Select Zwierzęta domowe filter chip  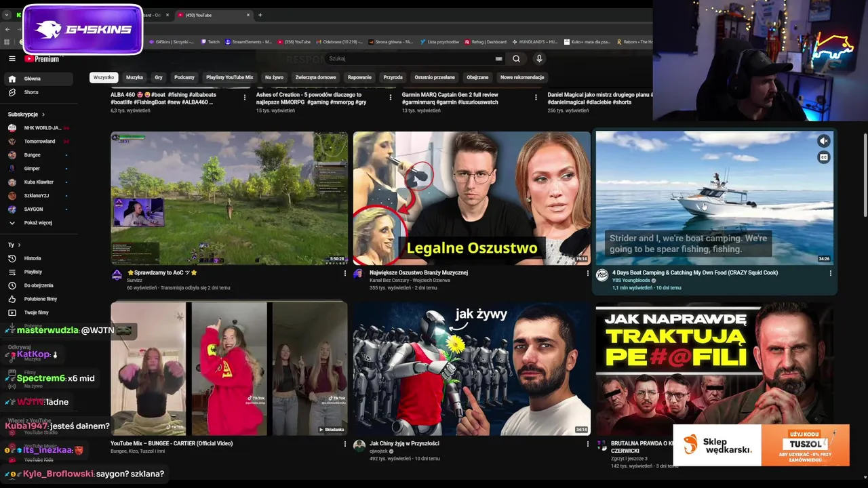click(x=315, y=77)
